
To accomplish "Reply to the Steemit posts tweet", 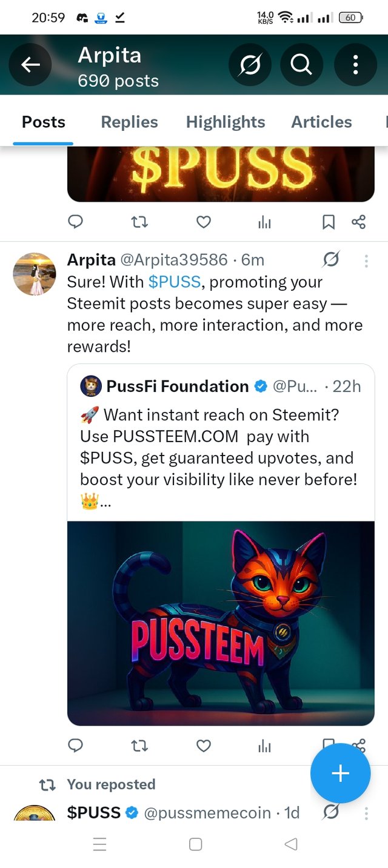I will 75,746.
